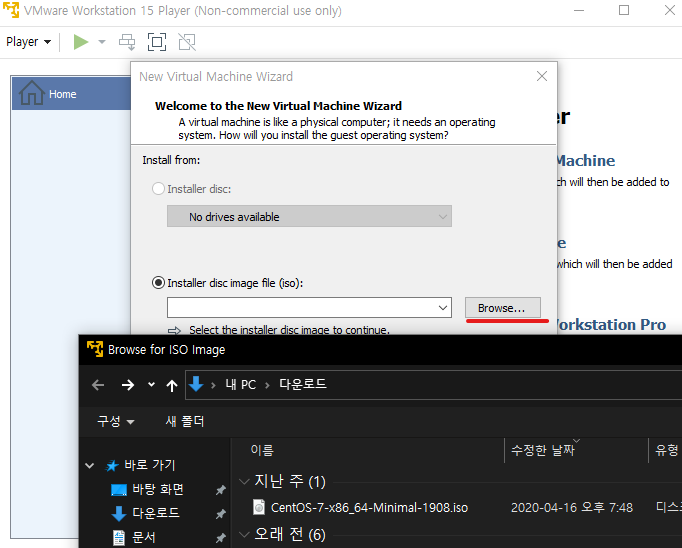Click the up-one-level arrow icon
This screenshot has width=682, height=548.
point(172,385)
